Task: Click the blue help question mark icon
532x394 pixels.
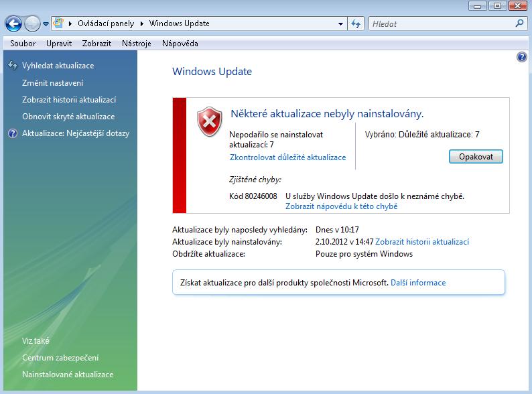Action: pyautogui.click(x=522, y=58)
